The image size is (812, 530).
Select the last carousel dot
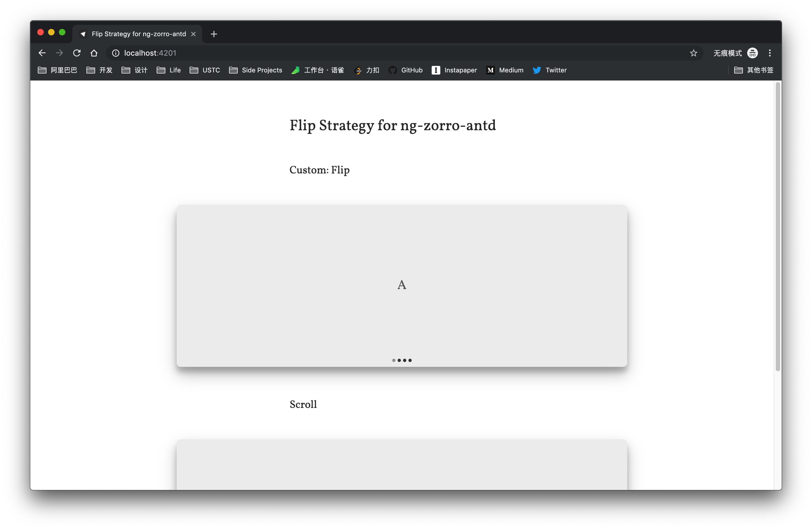pyautogui.click(x=410, y=360)
